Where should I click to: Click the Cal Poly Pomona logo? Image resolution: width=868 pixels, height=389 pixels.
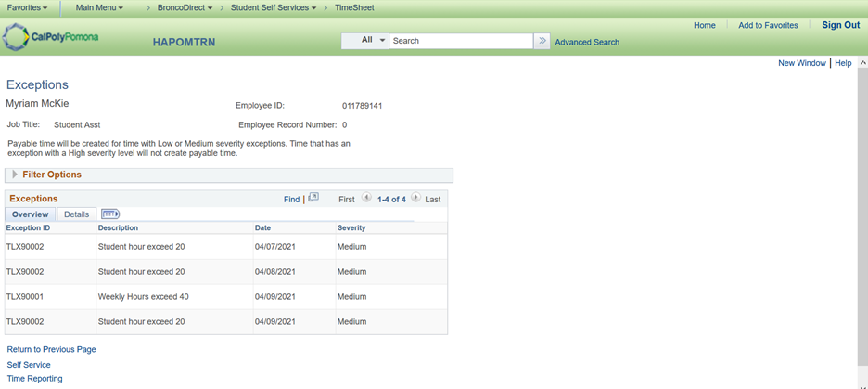coord(51,37)
